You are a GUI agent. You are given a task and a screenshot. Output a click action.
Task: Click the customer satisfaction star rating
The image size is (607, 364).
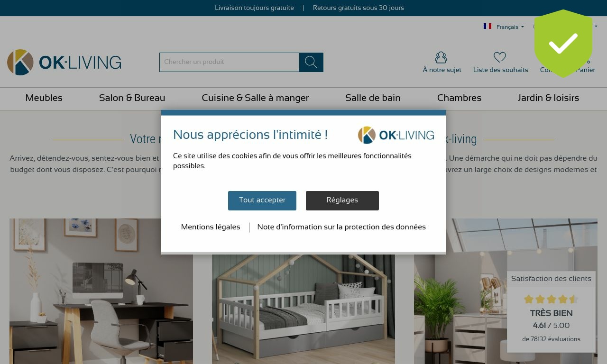(551, 299)
